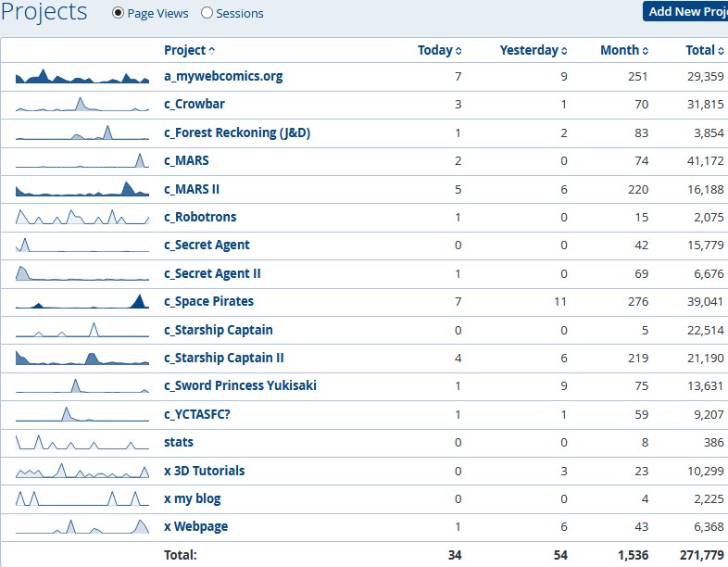Open the c_Starship Captain II sparkline

coord(82,358)
